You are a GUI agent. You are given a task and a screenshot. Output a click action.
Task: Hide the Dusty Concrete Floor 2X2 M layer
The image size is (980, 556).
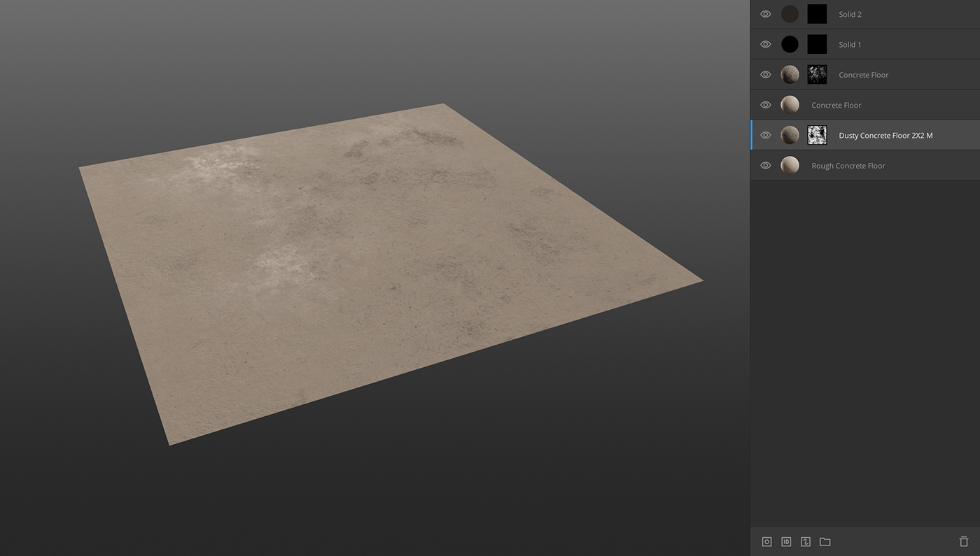tap(766, 136)
